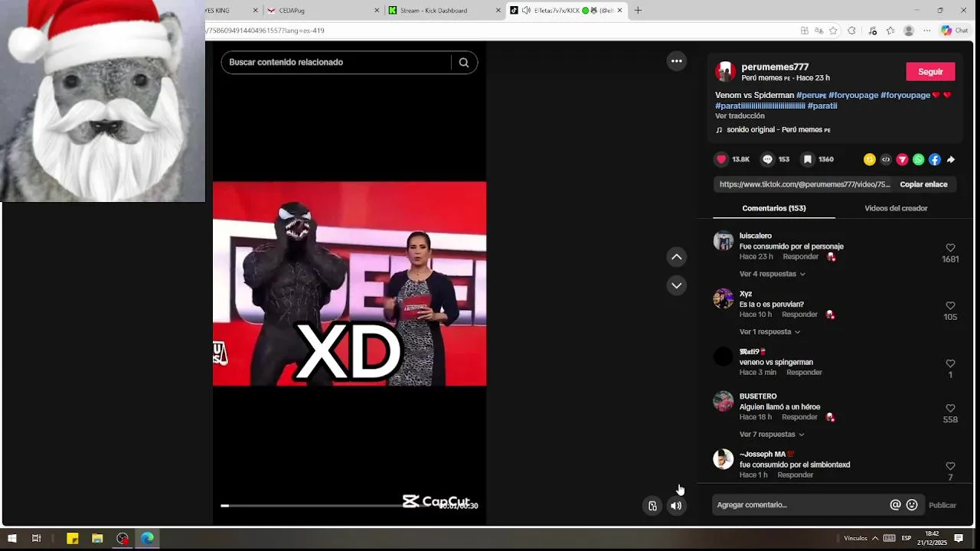Open the favorites list icon in toolbar
The image size is (980, 551).
click(x=890, y=31)
